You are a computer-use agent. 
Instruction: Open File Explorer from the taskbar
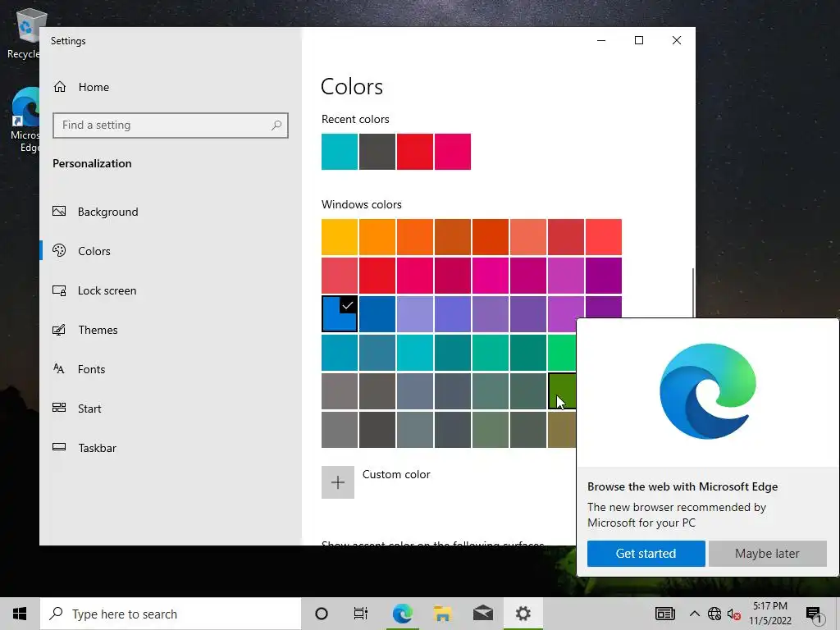pyautogui.click(x=443, y=614)
